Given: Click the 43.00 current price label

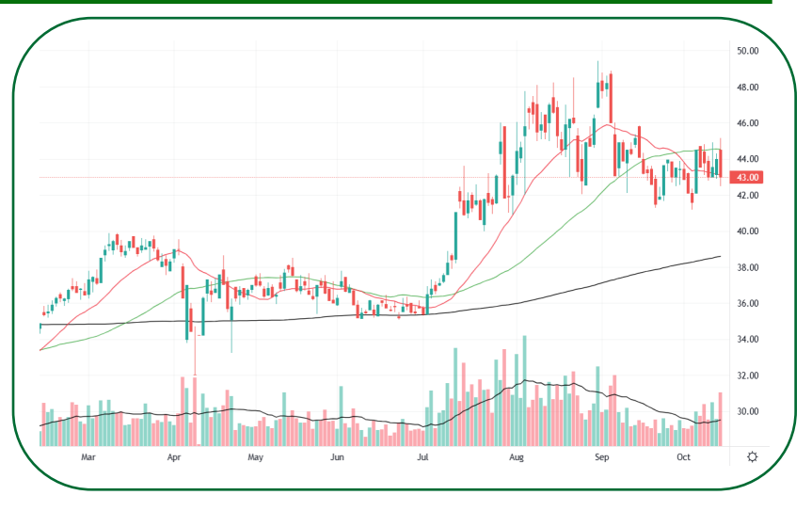Looking at the screenshot, I should (x=746, y=177).
